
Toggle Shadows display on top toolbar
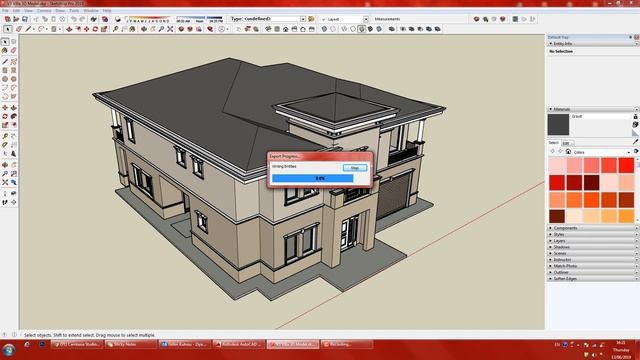point(118,19)
